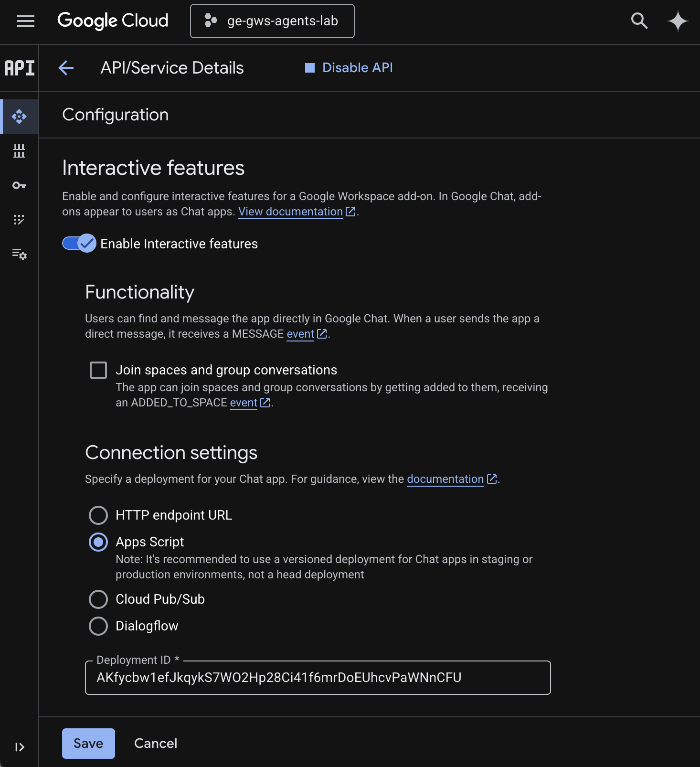The image size is (700, 767).
Task: Select the HTTP endpoint URL option
Action: tap(98, 515)
